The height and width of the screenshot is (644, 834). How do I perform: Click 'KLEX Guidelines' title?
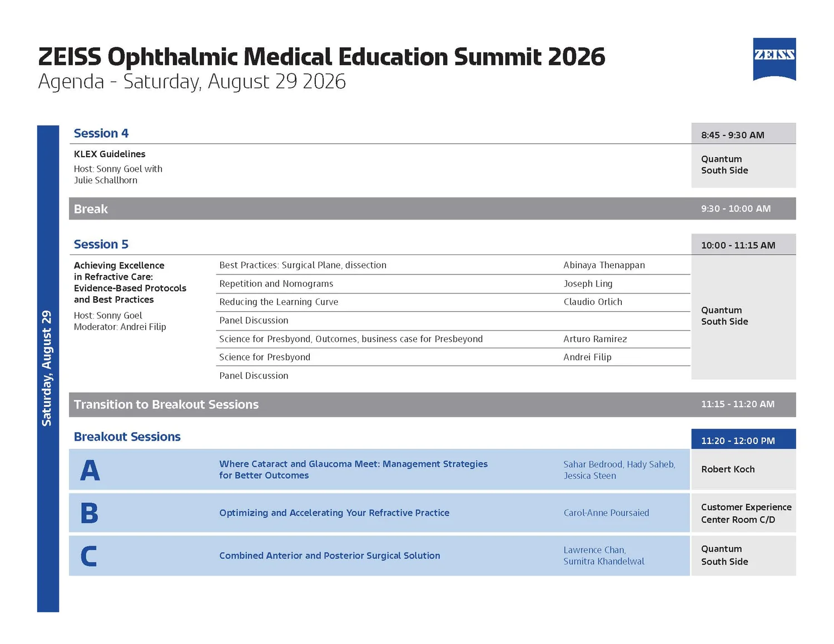pyautogui.click(x=110, y=154)
